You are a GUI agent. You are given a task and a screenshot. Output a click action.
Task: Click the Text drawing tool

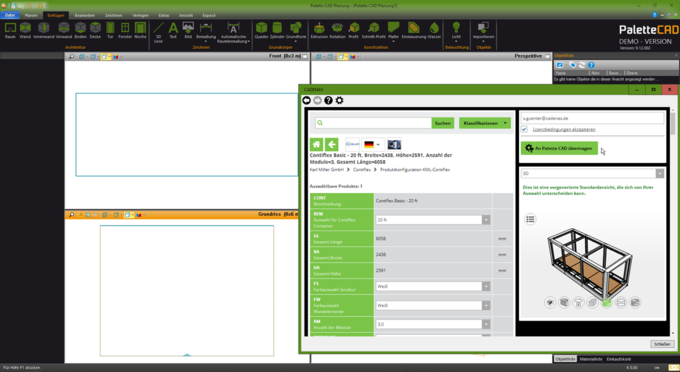coord(173,30)
